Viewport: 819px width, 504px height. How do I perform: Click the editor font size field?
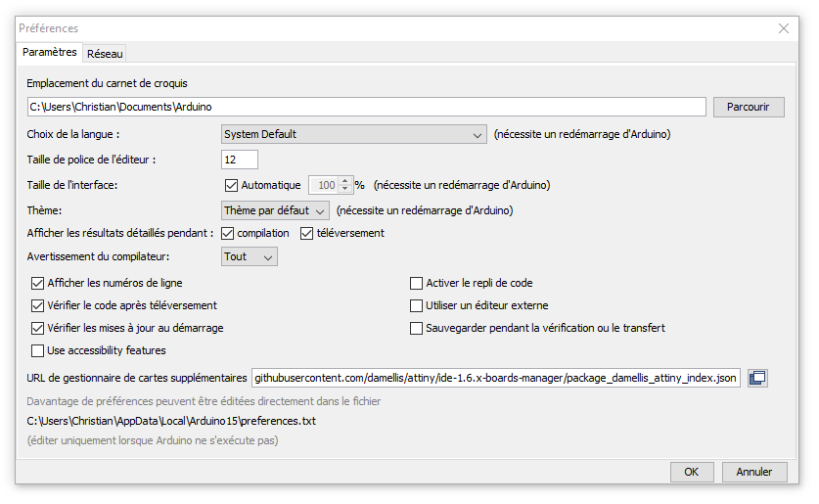click(239, 160)
